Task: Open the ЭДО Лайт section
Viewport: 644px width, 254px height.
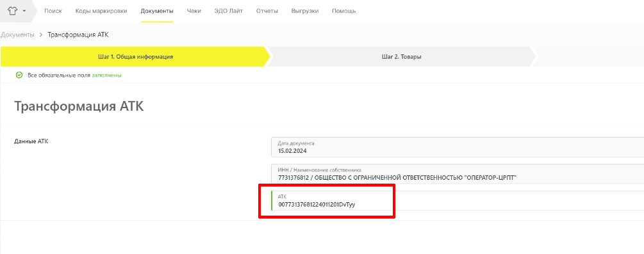Action: pos(228,11)
